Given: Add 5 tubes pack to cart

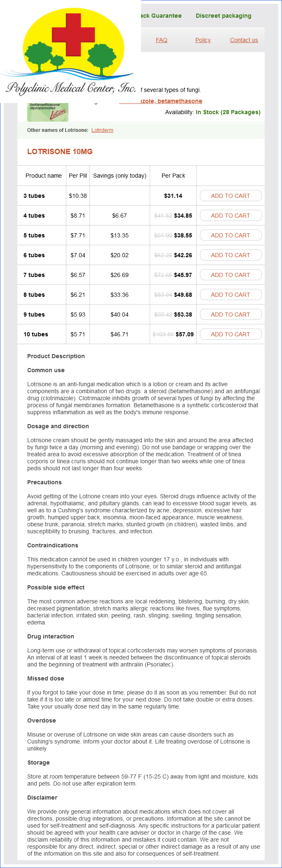Looking at the screenshot, I should [230, 235].
